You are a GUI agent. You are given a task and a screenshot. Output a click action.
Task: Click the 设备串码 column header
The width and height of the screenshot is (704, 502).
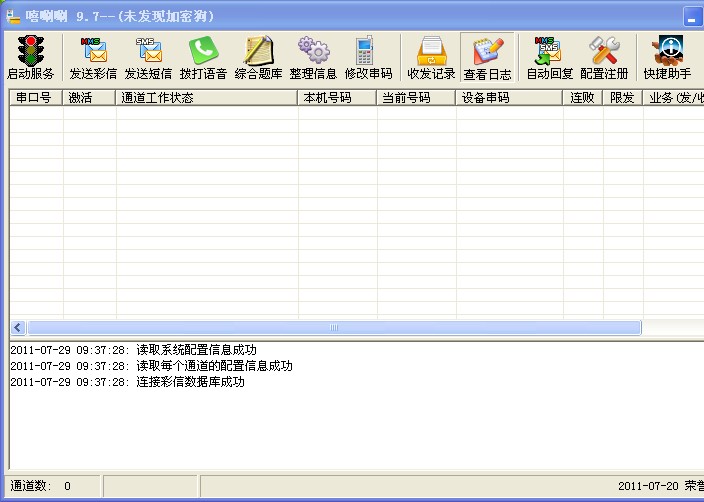point(509,97)
